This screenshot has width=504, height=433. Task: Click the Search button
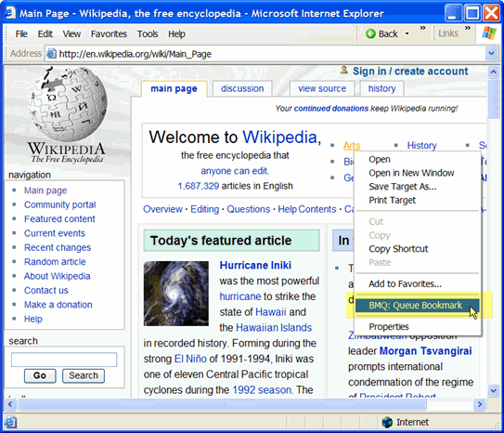[84, 375]
